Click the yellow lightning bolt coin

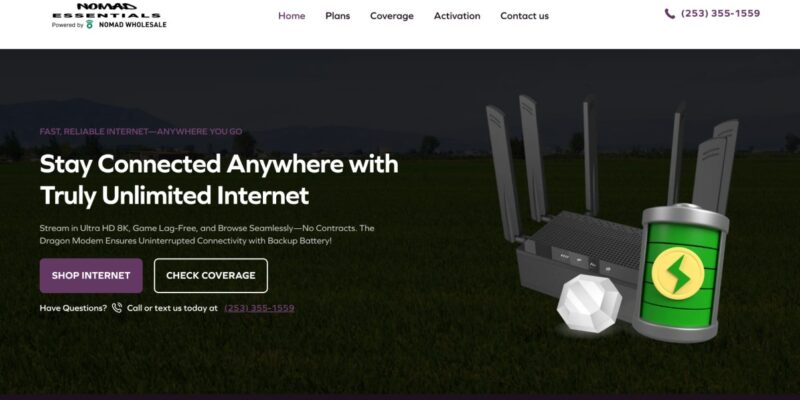(678, 273)
